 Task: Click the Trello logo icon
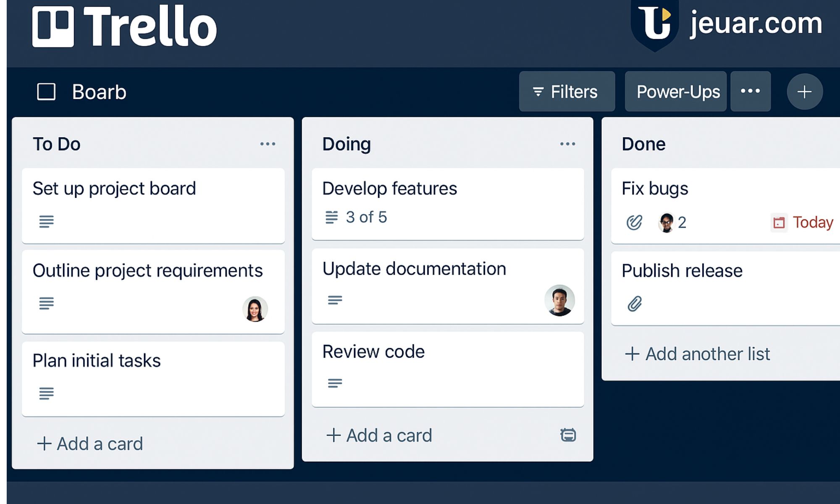53,26
